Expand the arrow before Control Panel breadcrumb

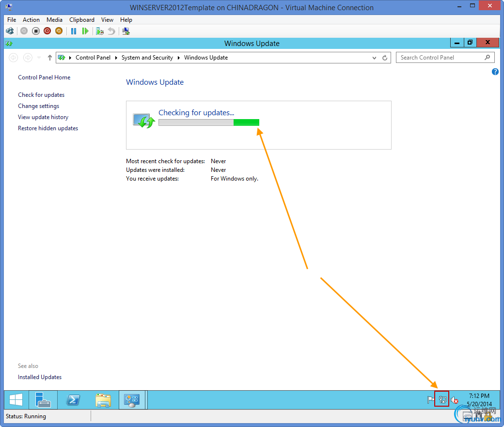tap(70, 58)
